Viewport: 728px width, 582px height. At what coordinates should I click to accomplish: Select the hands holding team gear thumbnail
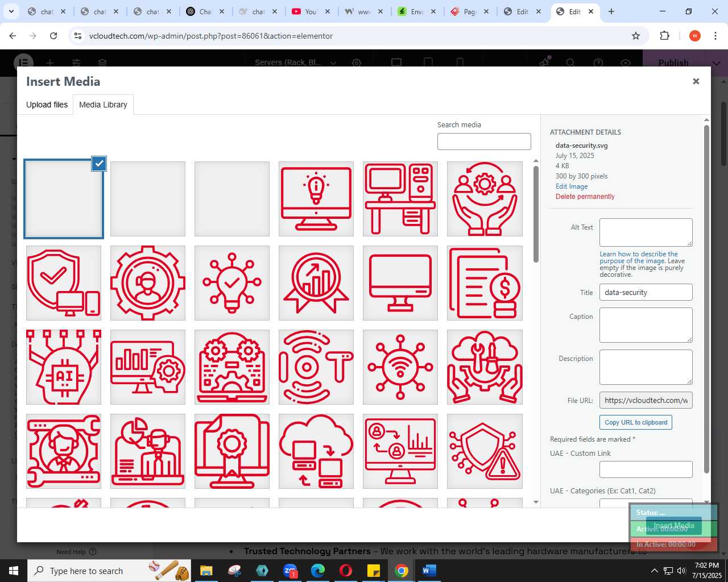[485, 199]
